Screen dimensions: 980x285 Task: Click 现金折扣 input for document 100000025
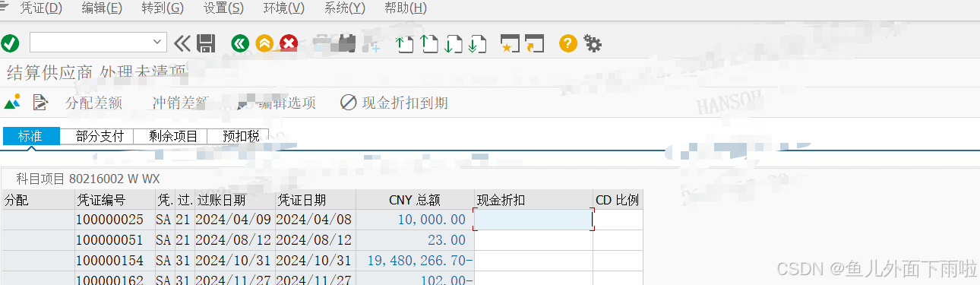[533, 220]
